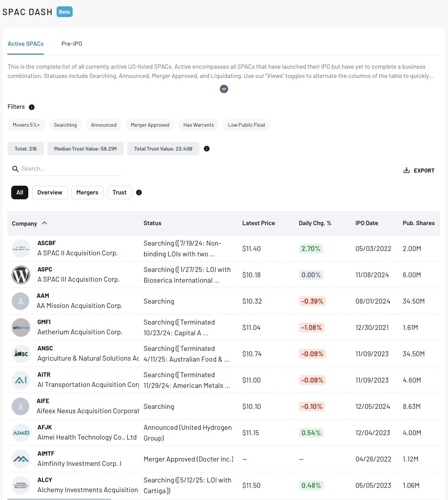Viewport: 448px width, 500px height.
Task: Click the Total Trust Value stat chip
Action: coord(163,149)
